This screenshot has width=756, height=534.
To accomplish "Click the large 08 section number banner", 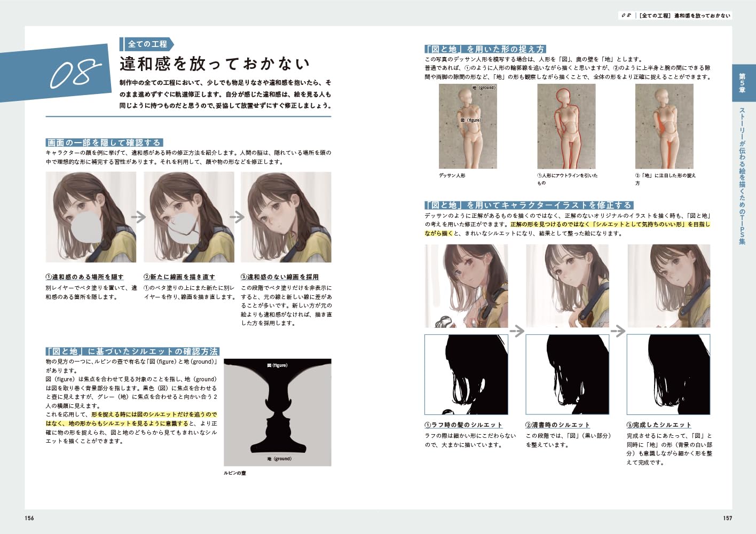I will 75,73.
